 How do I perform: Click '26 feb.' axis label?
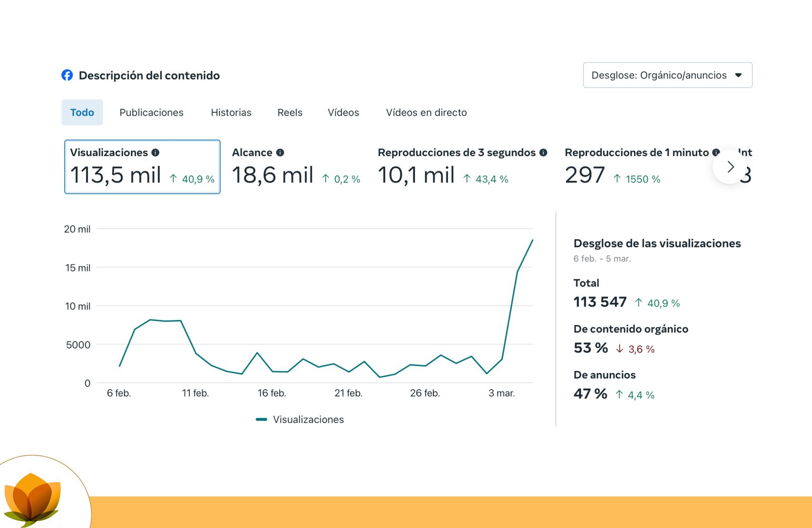(x=425, y=393)
